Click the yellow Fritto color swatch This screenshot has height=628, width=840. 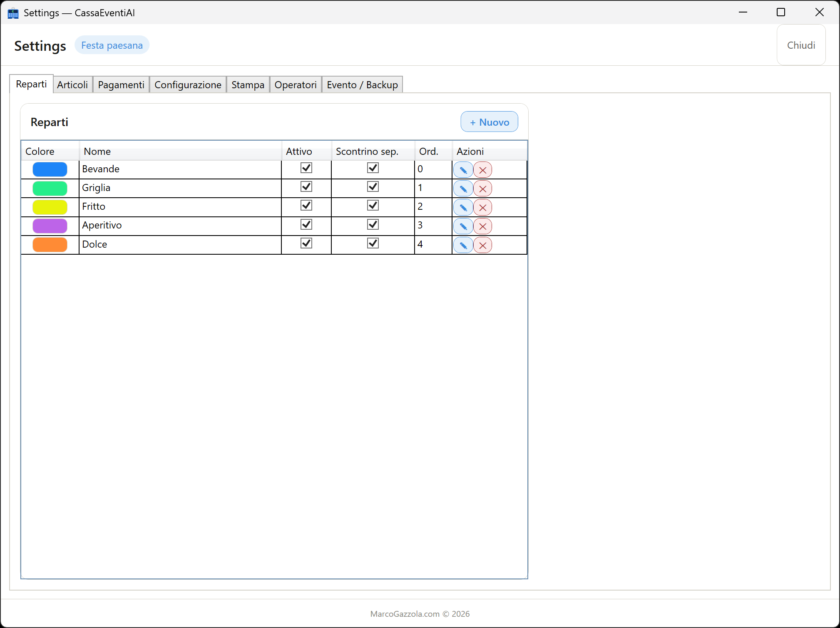click(x=50, y=207)
